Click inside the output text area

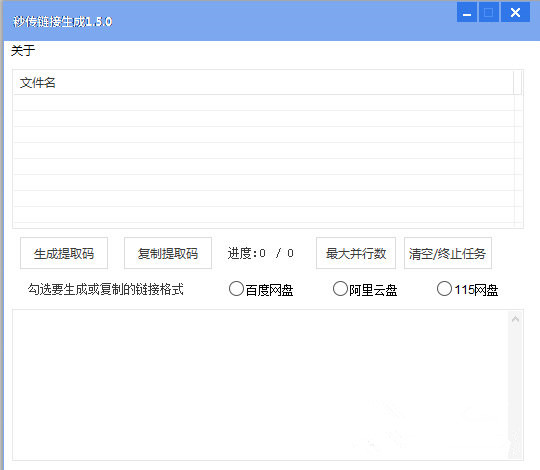[x=260, y=385]
